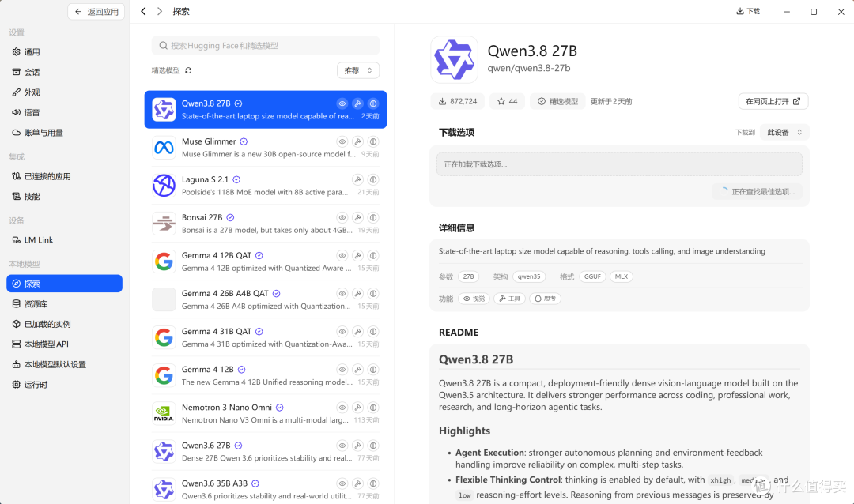Go back with the left arrow
Screen dimensions: 854x504
pyautogui.click(x=143, y=11)
